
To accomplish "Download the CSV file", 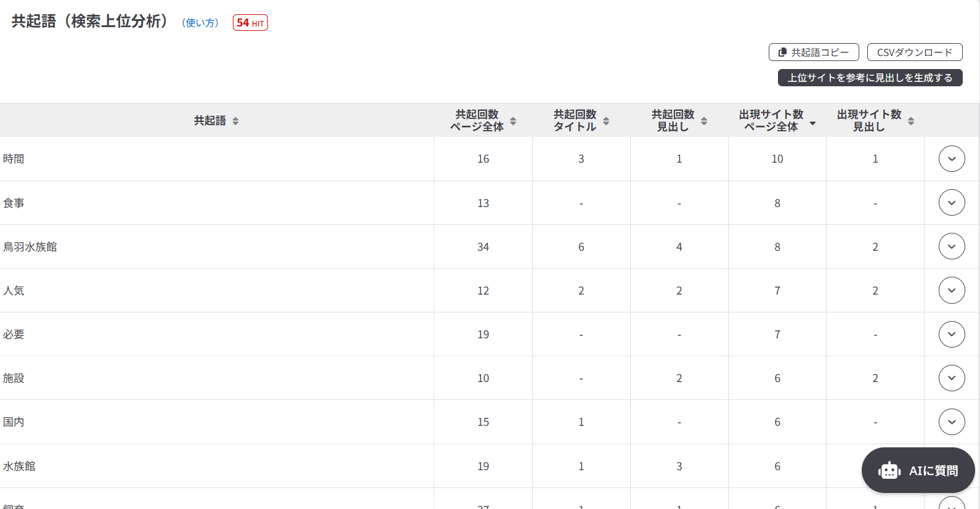I will point(915,52).
